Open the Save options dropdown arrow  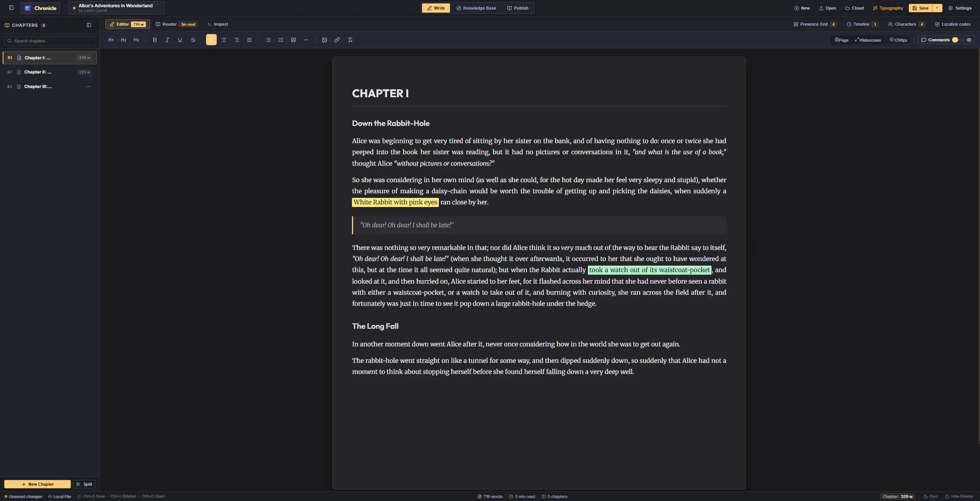(x=937, y=8)
